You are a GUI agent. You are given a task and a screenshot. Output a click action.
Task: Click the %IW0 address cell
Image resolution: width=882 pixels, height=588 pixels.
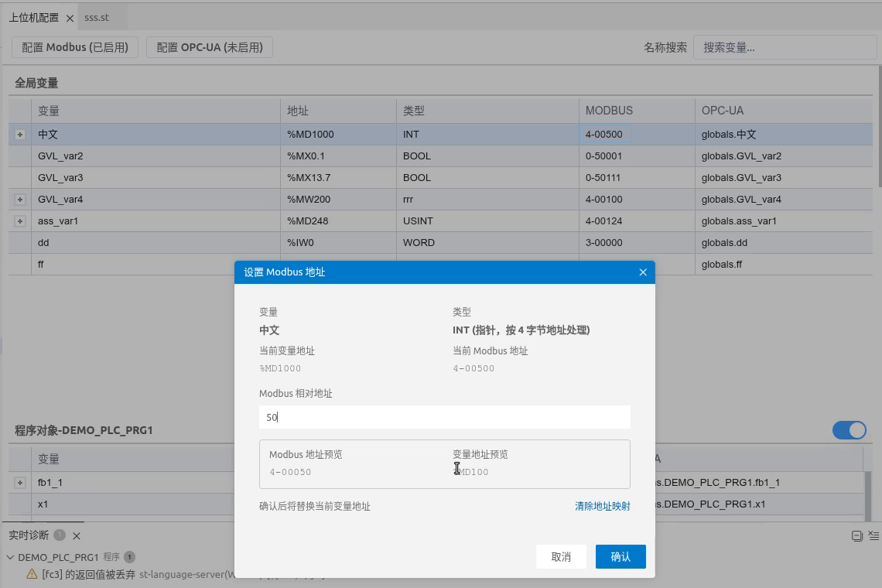338,242
